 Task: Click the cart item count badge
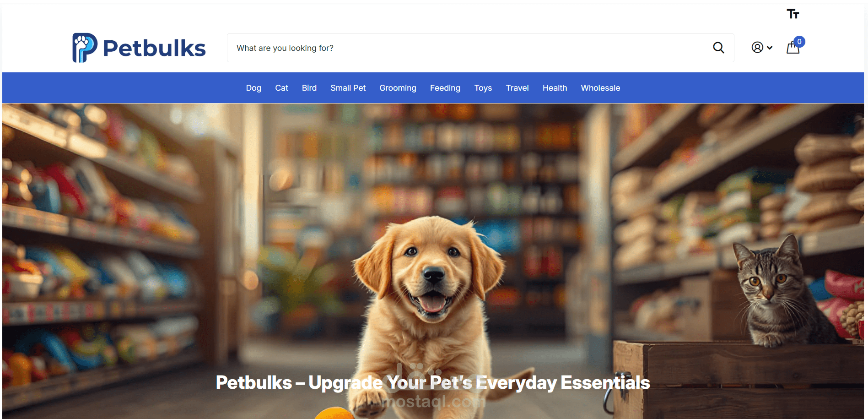coord(799,42)
